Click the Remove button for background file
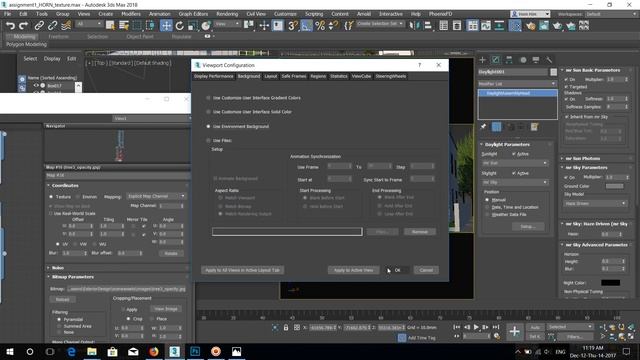This screenshot has height=360, width=640. click(x=420, y=232)
